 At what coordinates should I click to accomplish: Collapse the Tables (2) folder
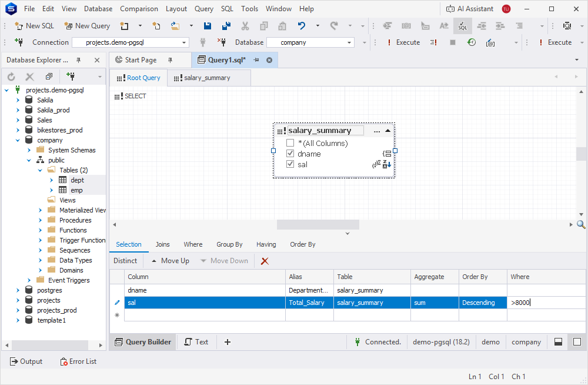pos(40,171)
